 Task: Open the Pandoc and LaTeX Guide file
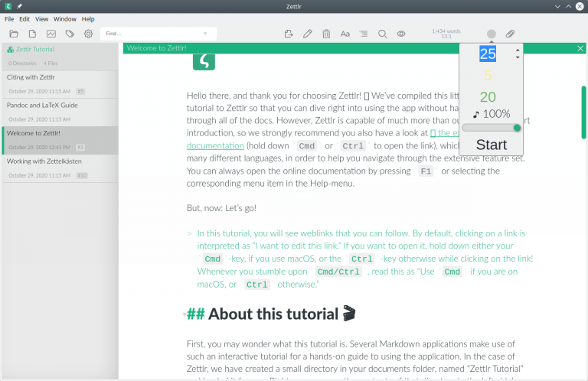[x=60, y=112]
